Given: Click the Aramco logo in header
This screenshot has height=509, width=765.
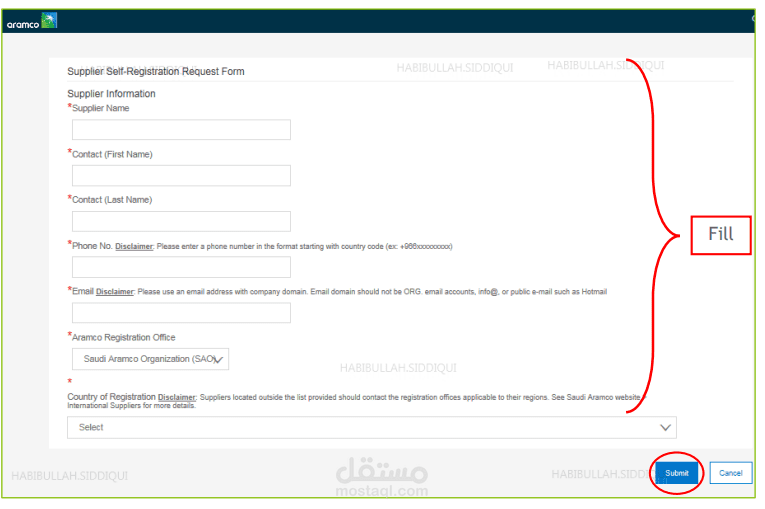Looking at the screenshot, I should (x=32, y=21).
